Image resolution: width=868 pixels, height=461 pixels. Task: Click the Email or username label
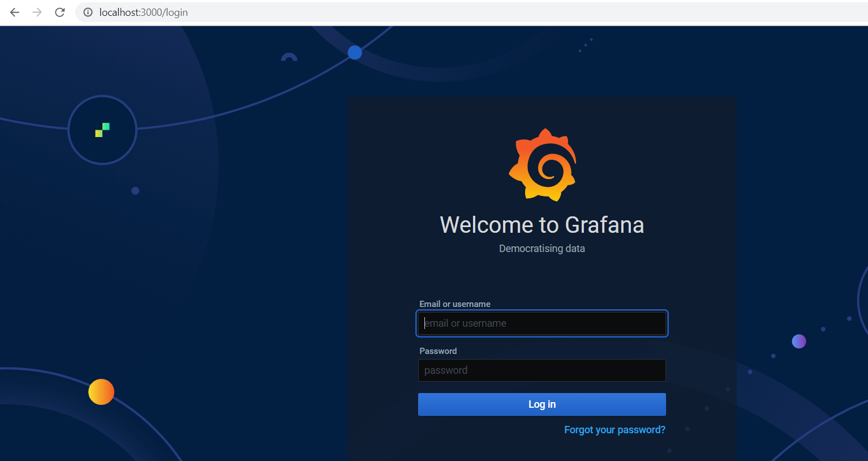454,304
